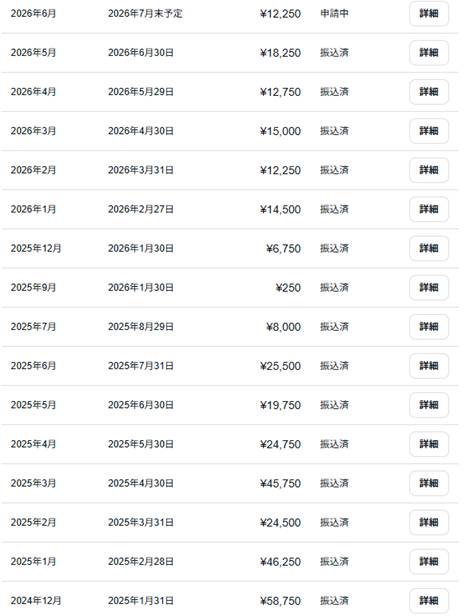Open 詳細 for 2026年2月 row

429,170
